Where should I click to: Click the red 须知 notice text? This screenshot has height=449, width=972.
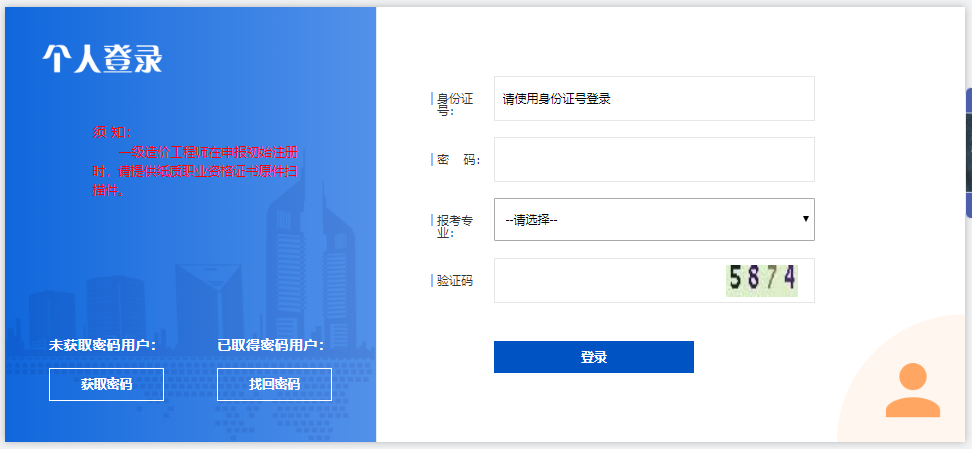pyautogui.click(x=196, y=161)
